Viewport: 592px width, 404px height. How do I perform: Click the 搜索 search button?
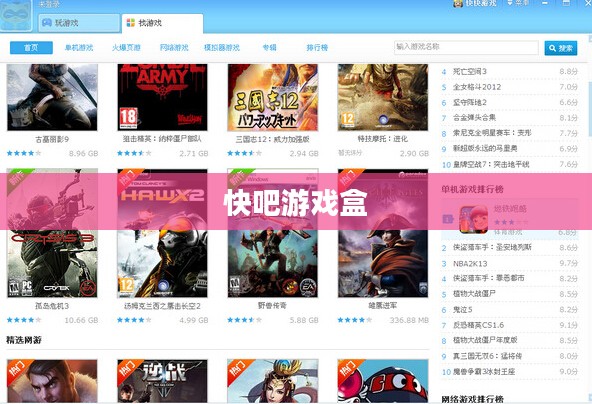(561, 48)
